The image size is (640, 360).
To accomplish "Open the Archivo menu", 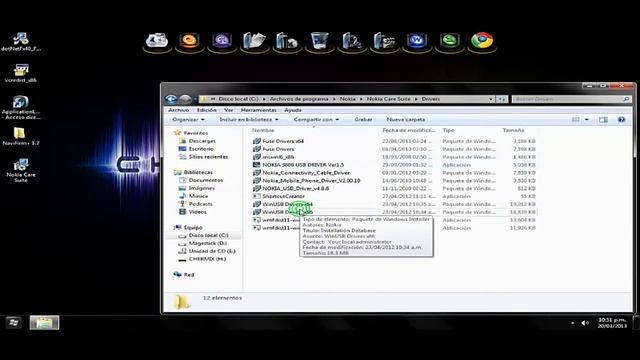I will (179, 110).
